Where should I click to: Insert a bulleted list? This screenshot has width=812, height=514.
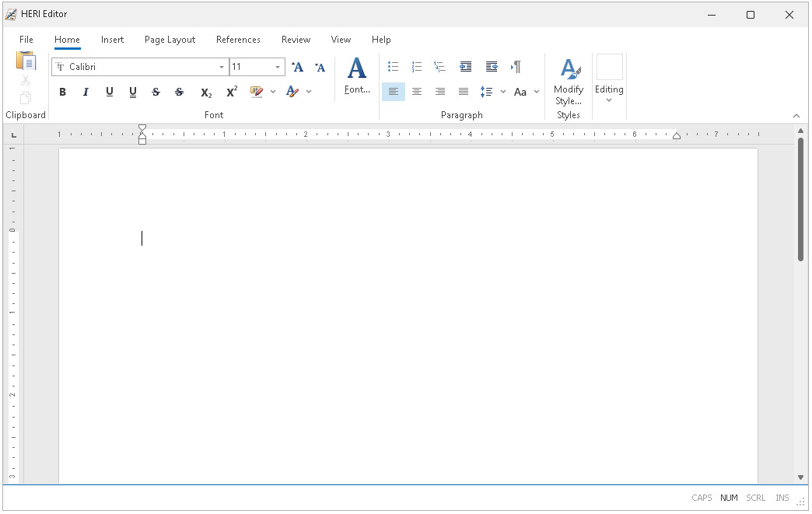393,66
